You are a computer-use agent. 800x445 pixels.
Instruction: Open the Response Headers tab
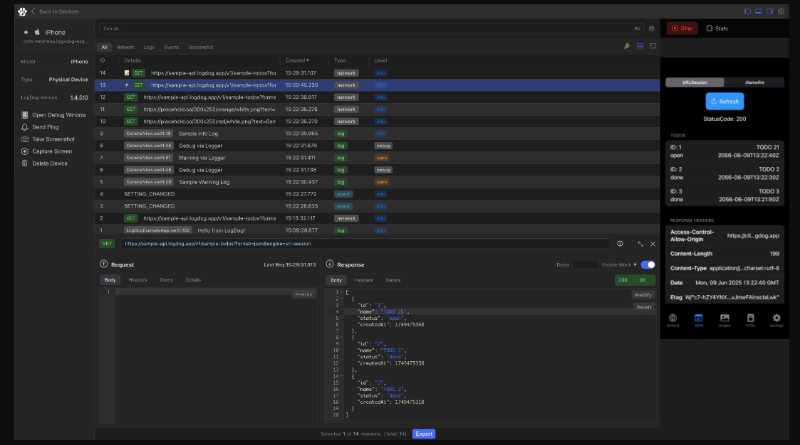364,280
